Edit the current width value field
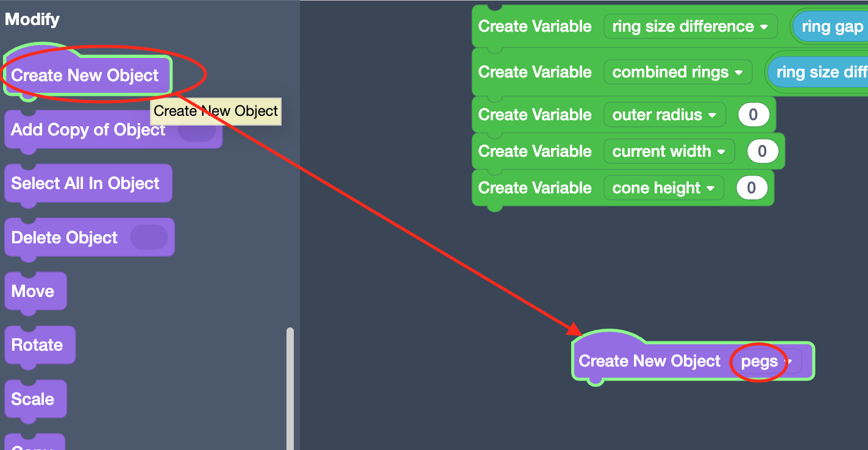Image resolution: width=868 pixels, height=450 pixels. (763, 152)
